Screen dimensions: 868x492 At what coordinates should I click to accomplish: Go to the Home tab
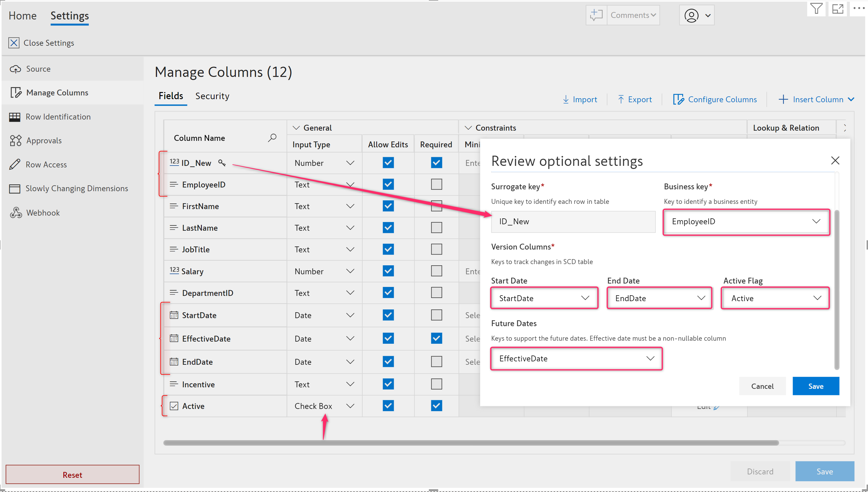(x=22, y=15)
